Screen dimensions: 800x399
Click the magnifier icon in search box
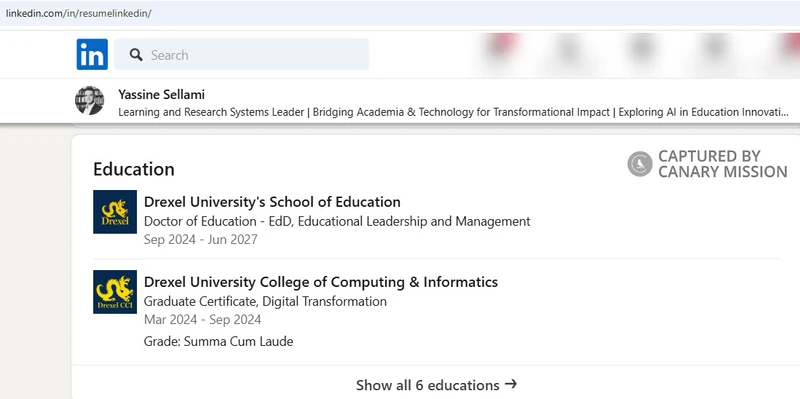click(x=136, y=55)
